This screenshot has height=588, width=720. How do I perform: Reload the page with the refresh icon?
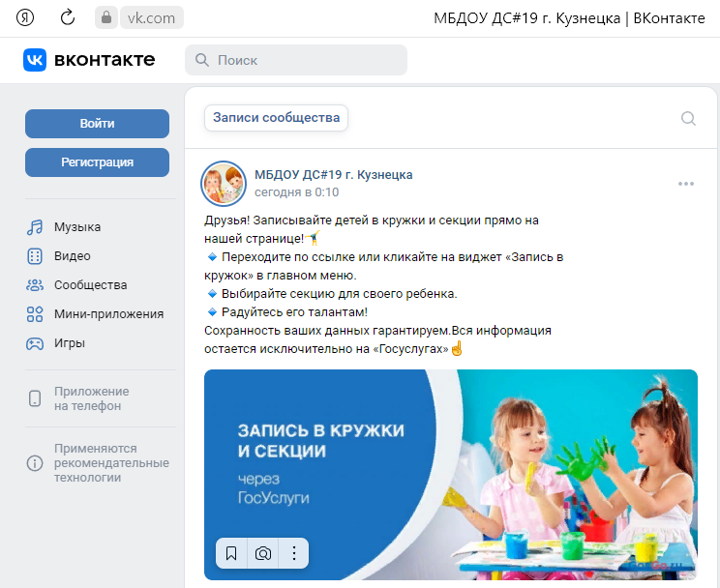[x=68, y=18]
